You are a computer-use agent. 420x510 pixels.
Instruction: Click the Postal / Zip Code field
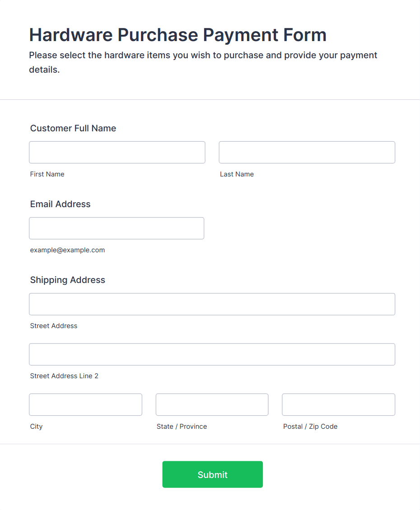point(338,404)
